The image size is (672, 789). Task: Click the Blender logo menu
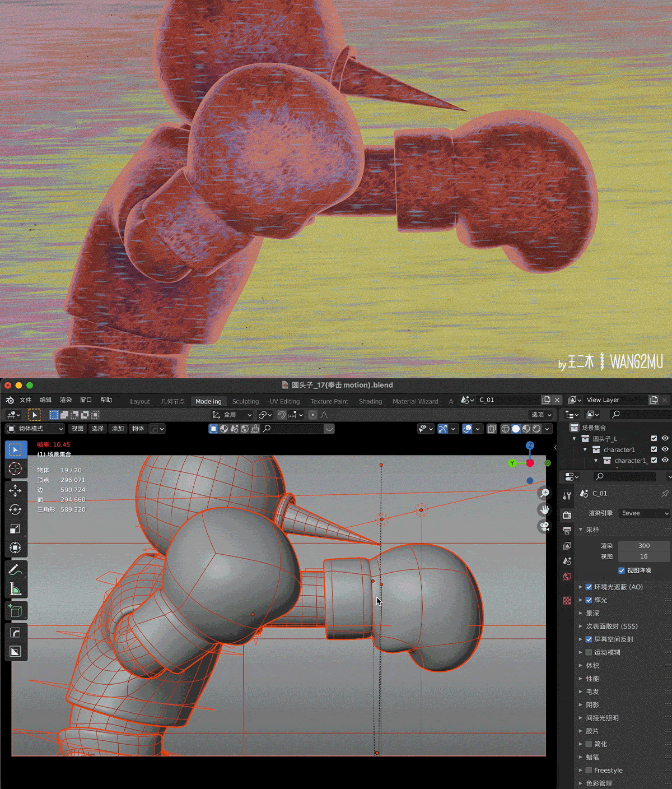[x=10, y=400]
